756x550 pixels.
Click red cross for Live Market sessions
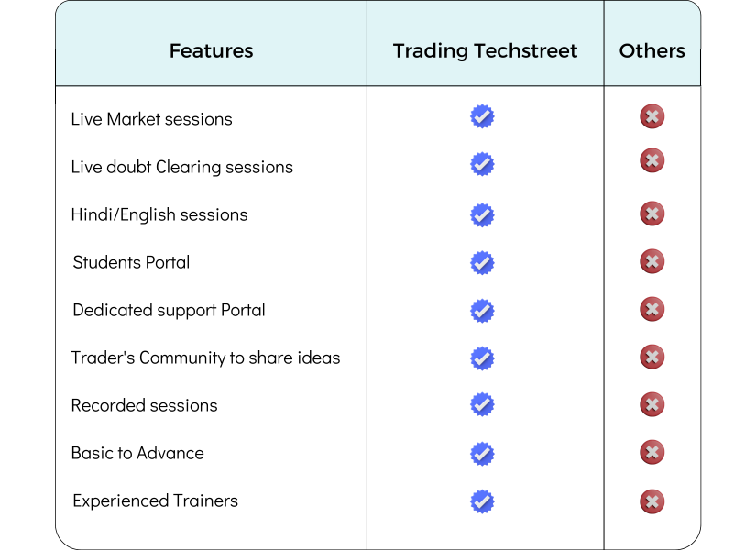click(x=652, y=116)
